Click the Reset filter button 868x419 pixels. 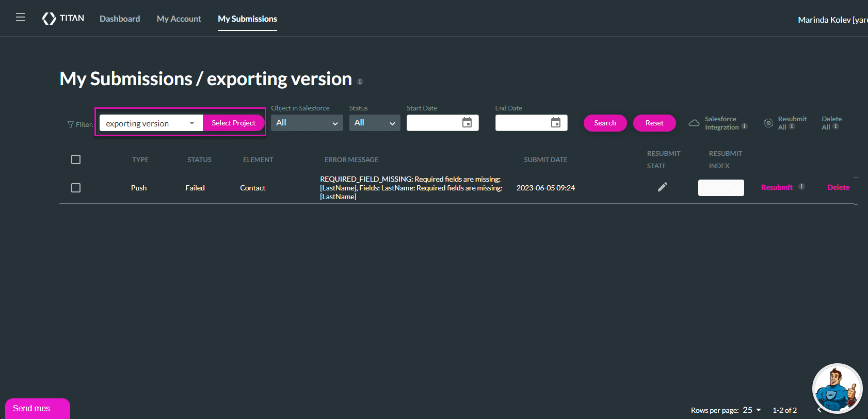(654, 123)
